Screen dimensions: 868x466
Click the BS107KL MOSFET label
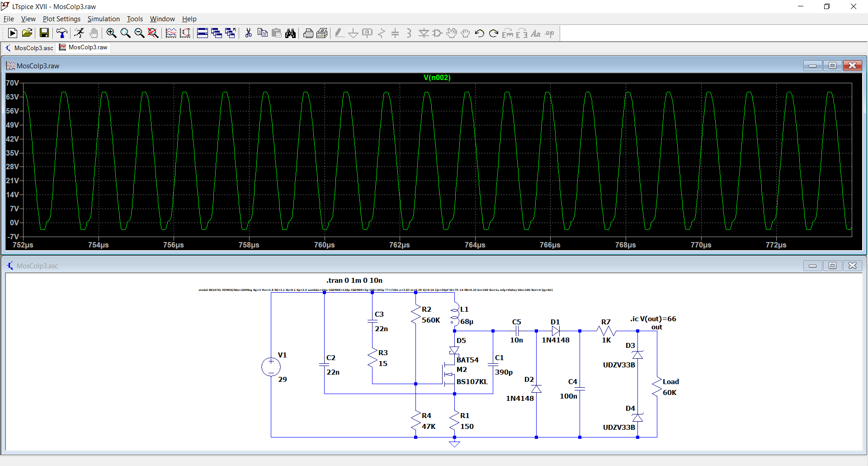[x=472, y=382]
